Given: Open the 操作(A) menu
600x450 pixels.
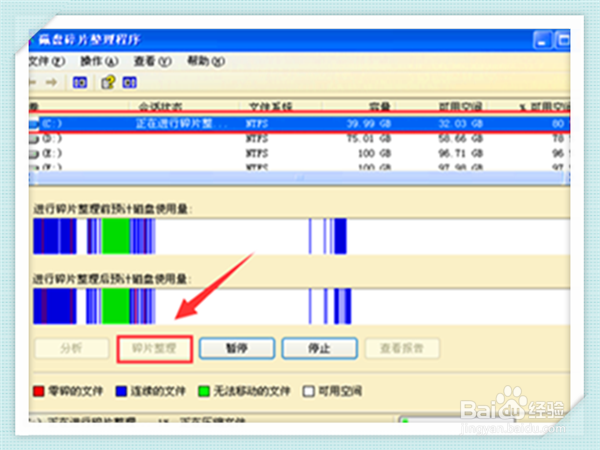Looking at the screenshot, I should tap(99, 61).
